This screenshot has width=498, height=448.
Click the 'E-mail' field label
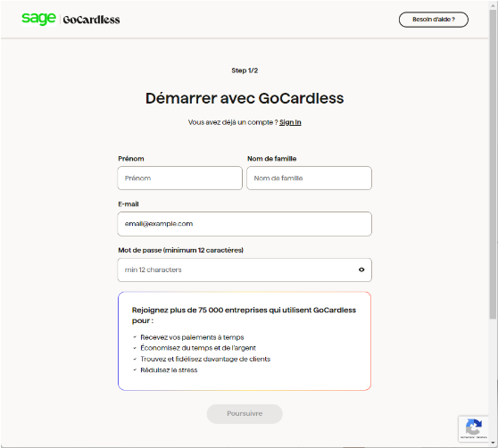pos(129,204)
